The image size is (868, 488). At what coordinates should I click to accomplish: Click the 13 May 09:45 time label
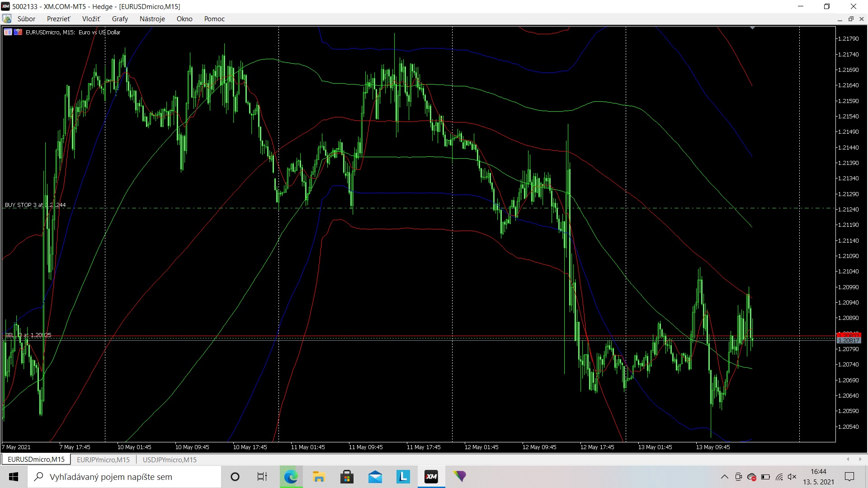coord(713,447)
